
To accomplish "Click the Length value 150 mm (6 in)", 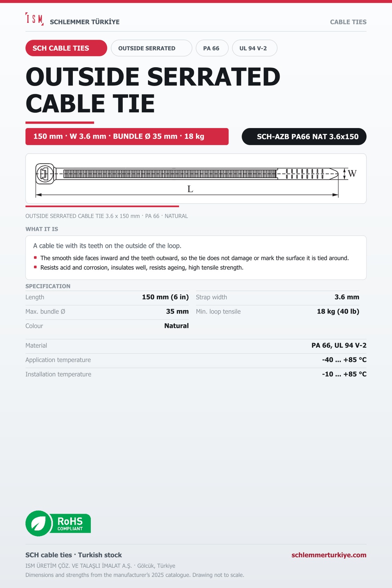I will click(165, 297).
